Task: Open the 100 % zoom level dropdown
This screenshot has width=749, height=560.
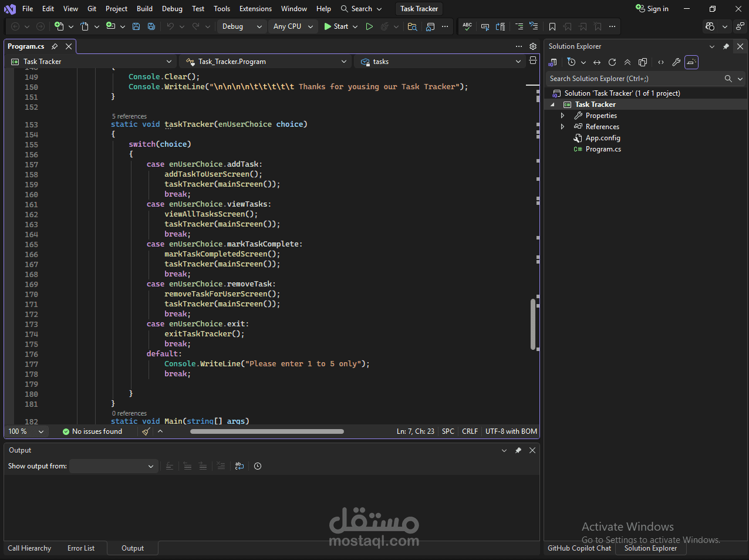Action: (26, 431)
